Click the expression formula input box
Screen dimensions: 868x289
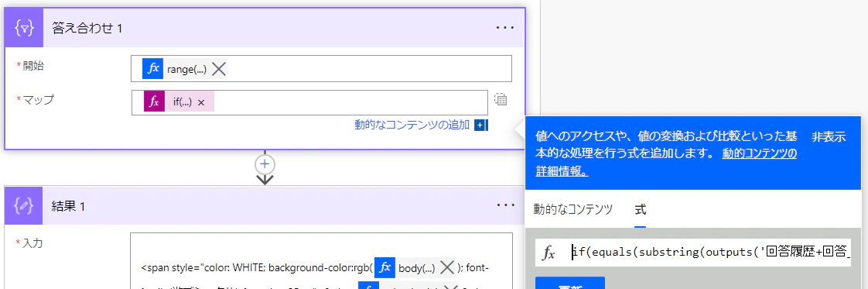tap(711, 253)
